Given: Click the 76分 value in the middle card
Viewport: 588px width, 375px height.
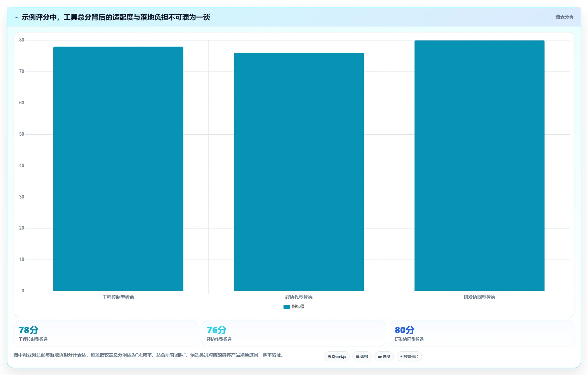Looking at the screenshot, I should click(216, 330).
